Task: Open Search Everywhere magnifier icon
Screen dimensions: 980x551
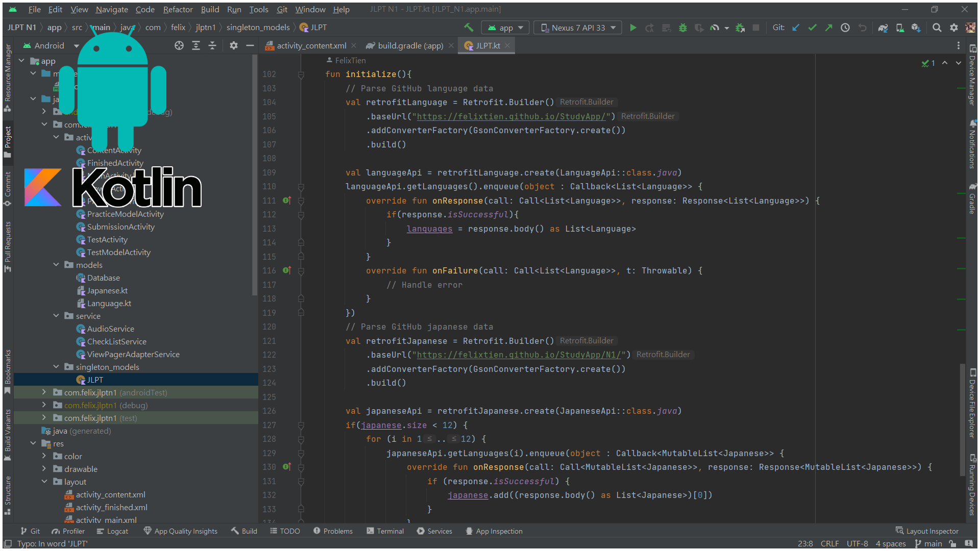Action: pos(937,28)
